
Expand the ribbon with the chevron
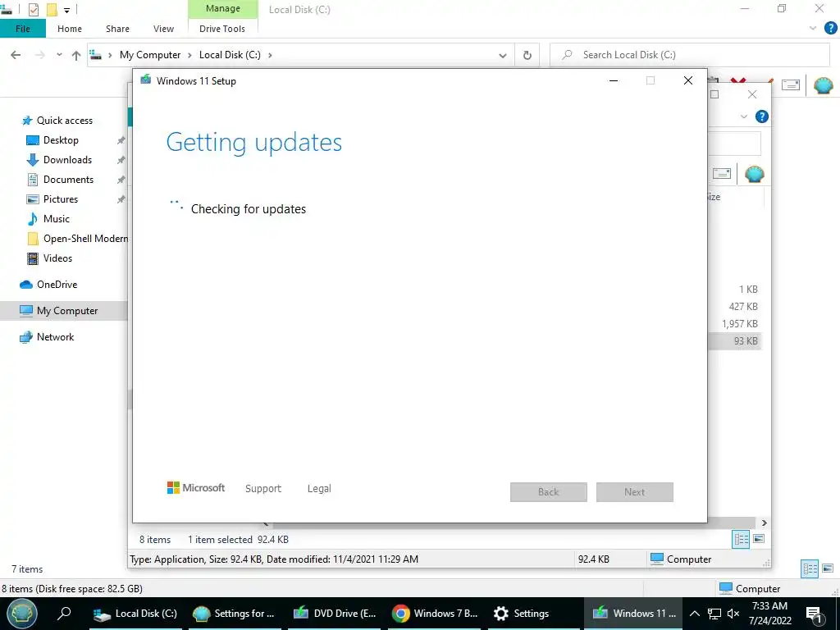(813, 29)
